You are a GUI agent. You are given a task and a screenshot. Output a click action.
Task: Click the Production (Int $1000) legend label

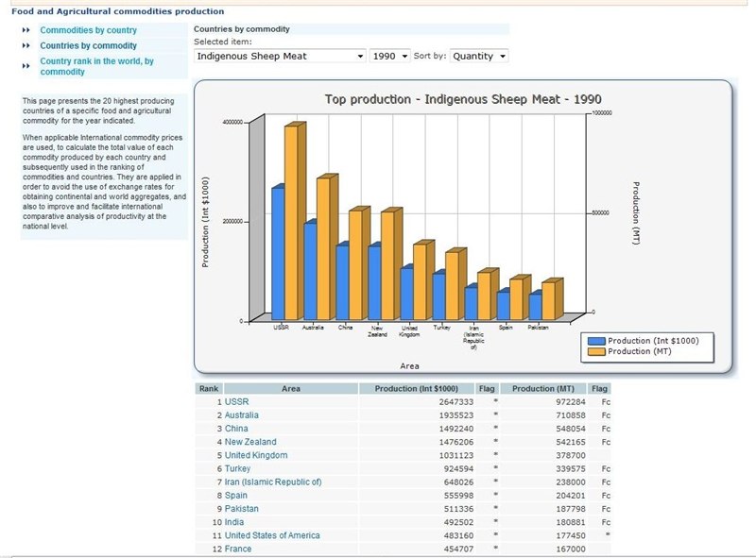point(653,341)
